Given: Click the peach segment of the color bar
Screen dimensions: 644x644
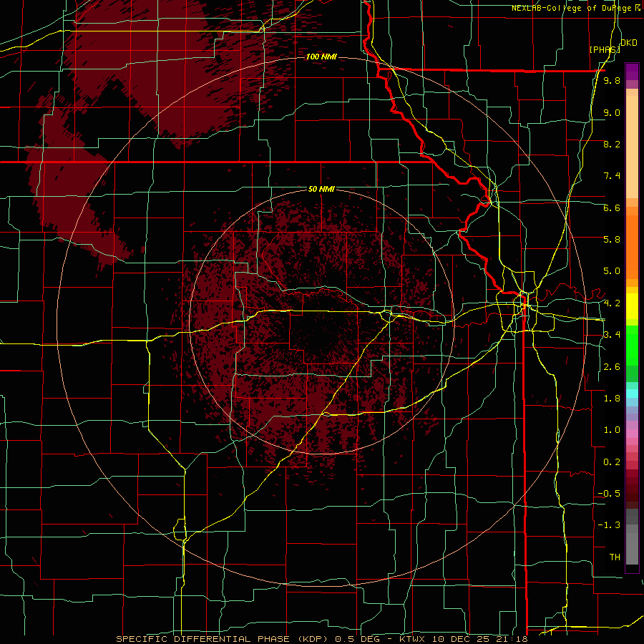Looking at the screenshot, I should (x=632, y=147).
